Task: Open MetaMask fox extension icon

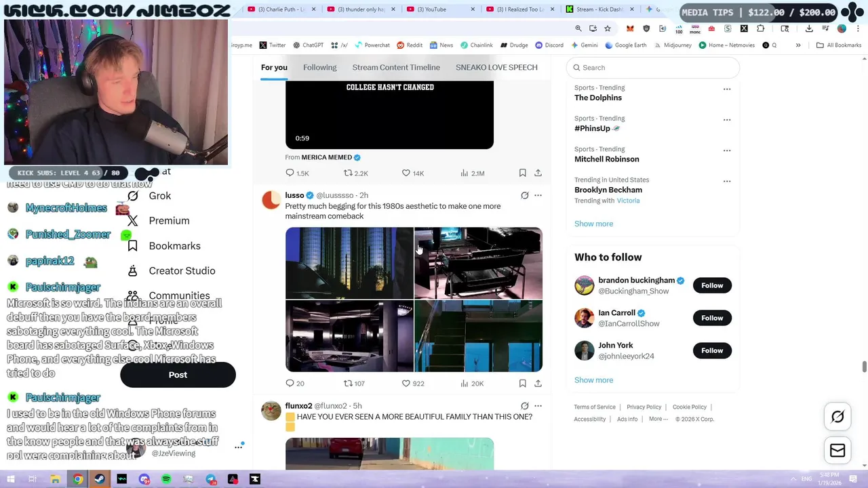Action: [x=630, y=28]
